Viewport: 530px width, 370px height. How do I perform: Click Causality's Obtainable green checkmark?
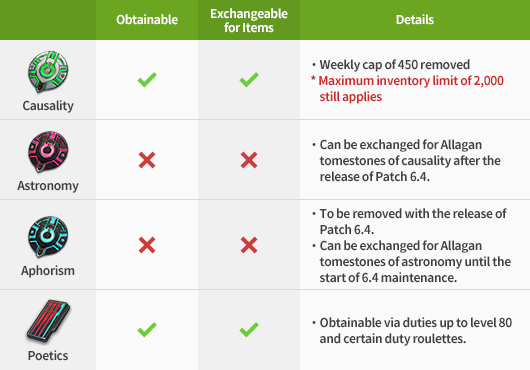pyautogui.click(x=147, y=80)
